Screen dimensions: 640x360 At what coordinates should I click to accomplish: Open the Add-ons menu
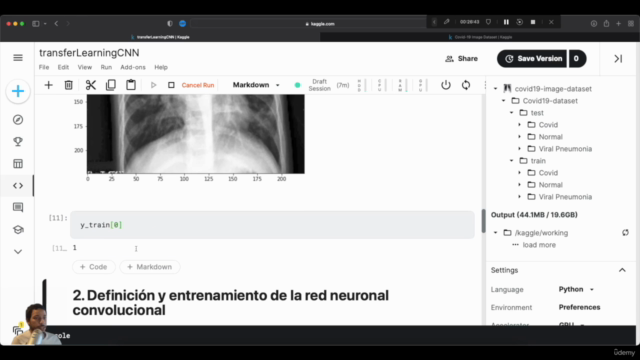pyautogui.click(x=133, y=67)
